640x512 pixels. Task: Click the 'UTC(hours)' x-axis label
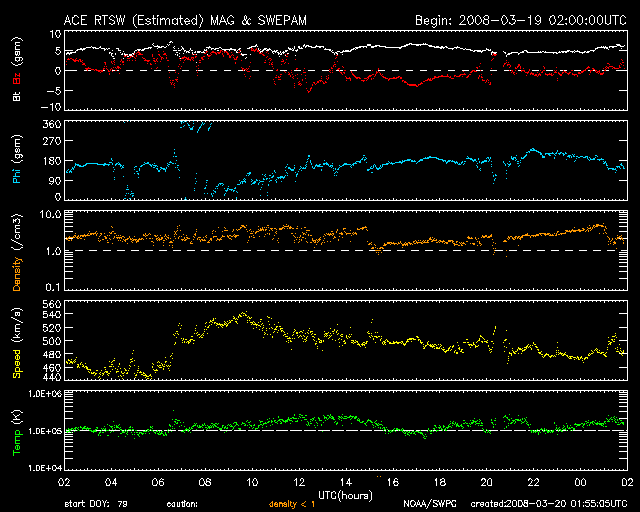pos(345,496)
